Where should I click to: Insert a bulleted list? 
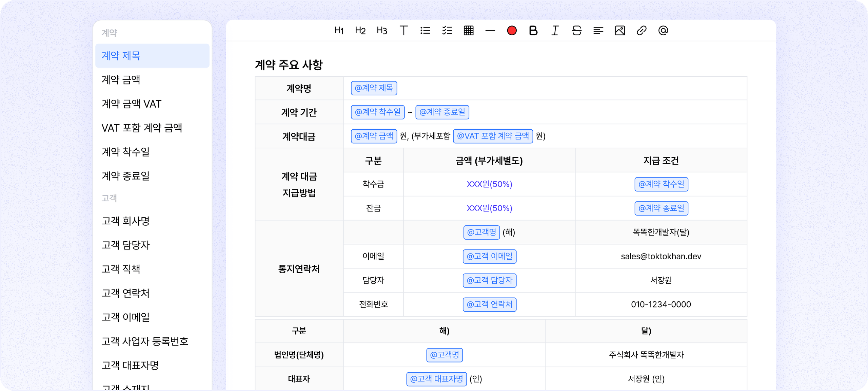tap(425, 31)
